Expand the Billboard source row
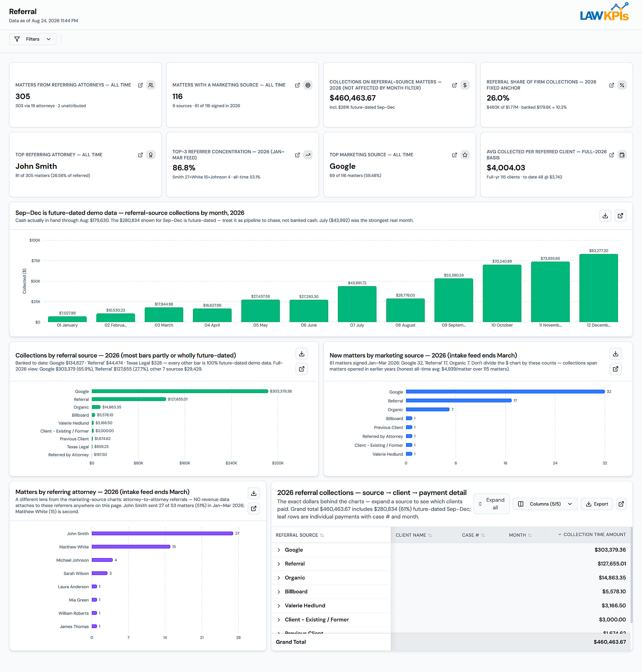This screenshot has width=642, height=672. pyautogui.click(x=279, y=592)
